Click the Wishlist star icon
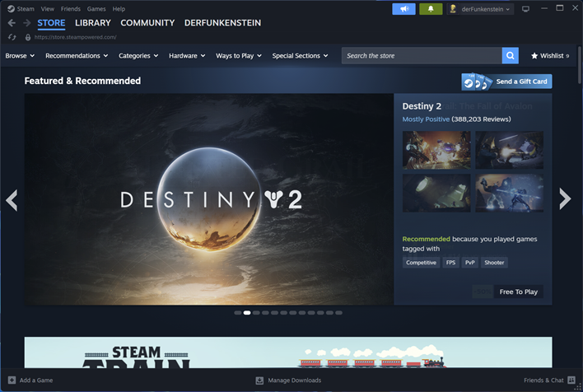This screenshot has width=583, height=392. pos(534,56)
